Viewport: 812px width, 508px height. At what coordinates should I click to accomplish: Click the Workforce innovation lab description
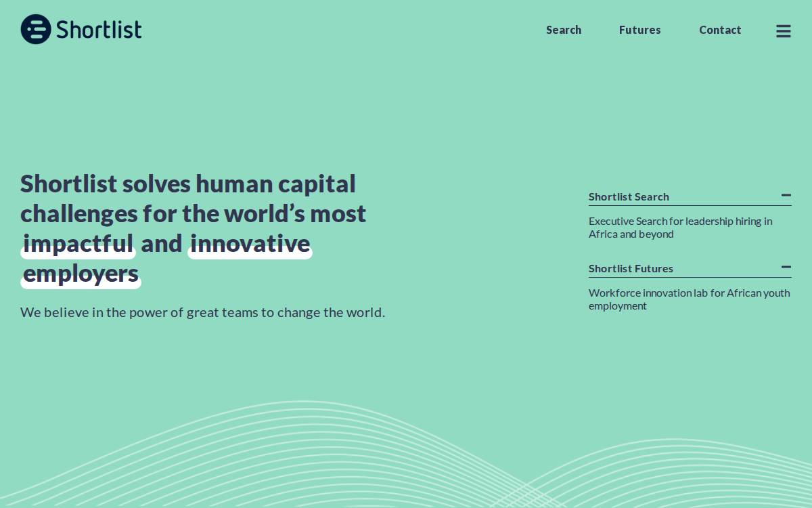(689, 299)
